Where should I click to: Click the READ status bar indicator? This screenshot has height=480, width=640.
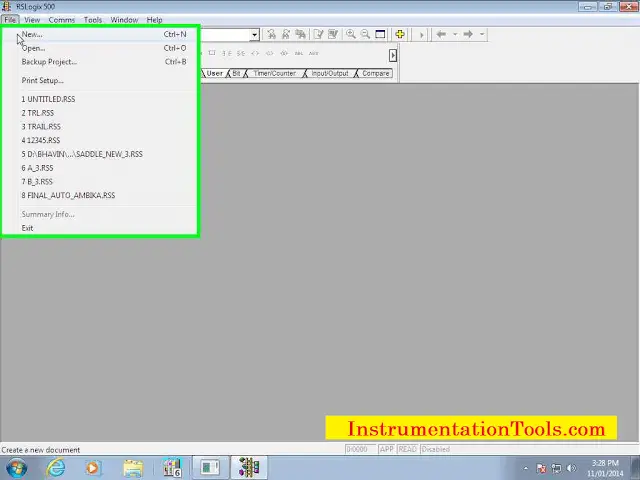(407, 449)
